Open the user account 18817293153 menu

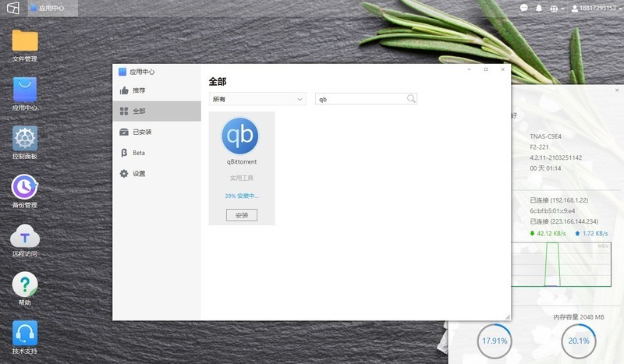pyautogui.click(x=596, y=8)
